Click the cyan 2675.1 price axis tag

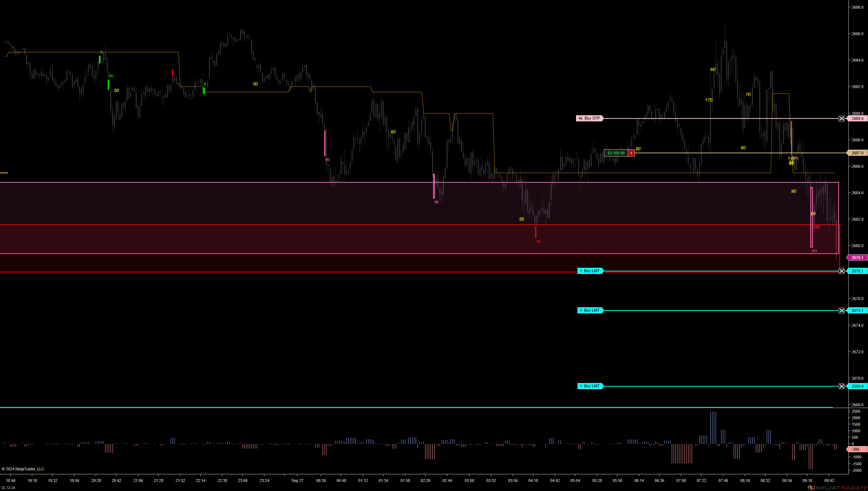coord(857,311)
